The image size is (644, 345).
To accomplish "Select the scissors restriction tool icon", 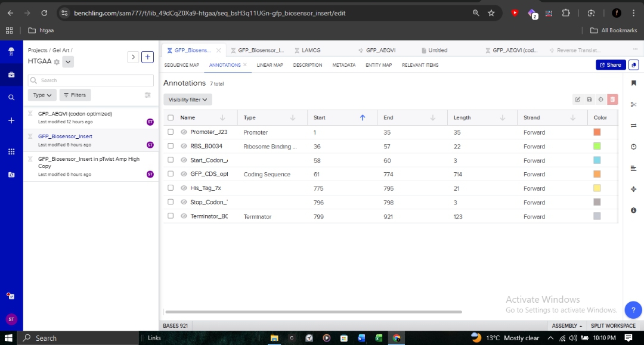I will [633, 104].
